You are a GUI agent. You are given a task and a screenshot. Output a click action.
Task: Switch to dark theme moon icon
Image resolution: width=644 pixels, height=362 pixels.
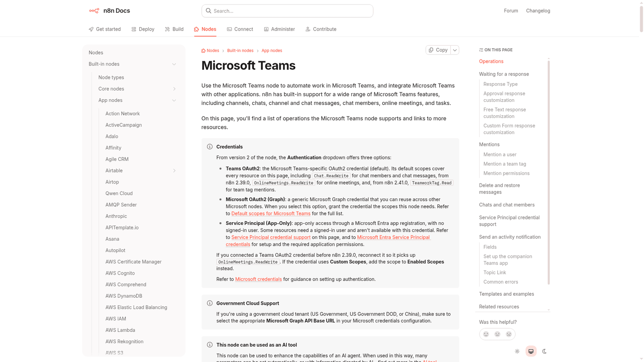pyautogui.click(x=544, y=351)
